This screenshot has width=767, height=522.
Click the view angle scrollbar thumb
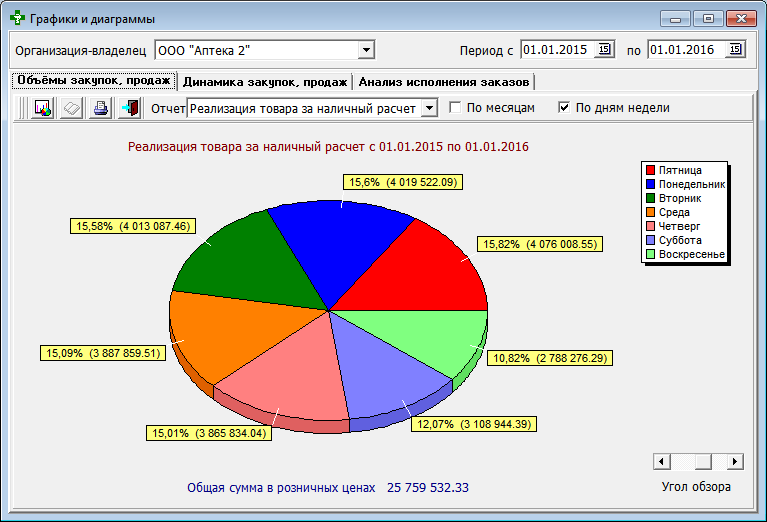[x=703, y=461]
